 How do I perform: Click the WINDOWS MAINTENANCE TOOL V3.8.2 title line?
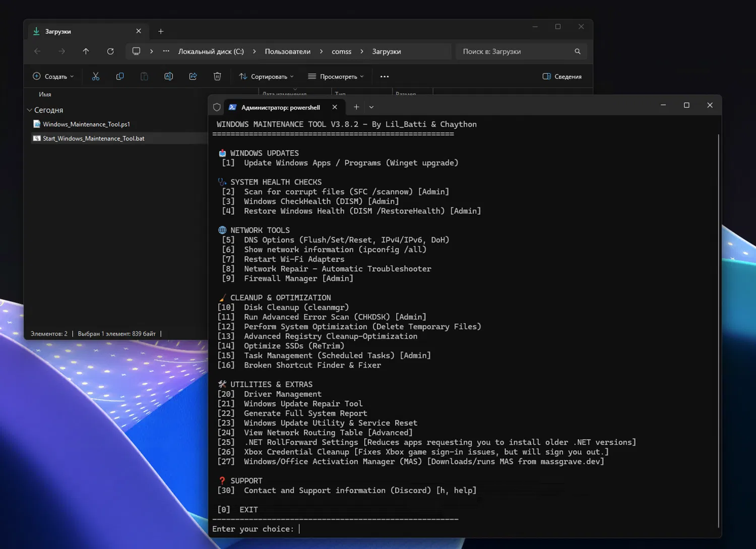[347, 124]
